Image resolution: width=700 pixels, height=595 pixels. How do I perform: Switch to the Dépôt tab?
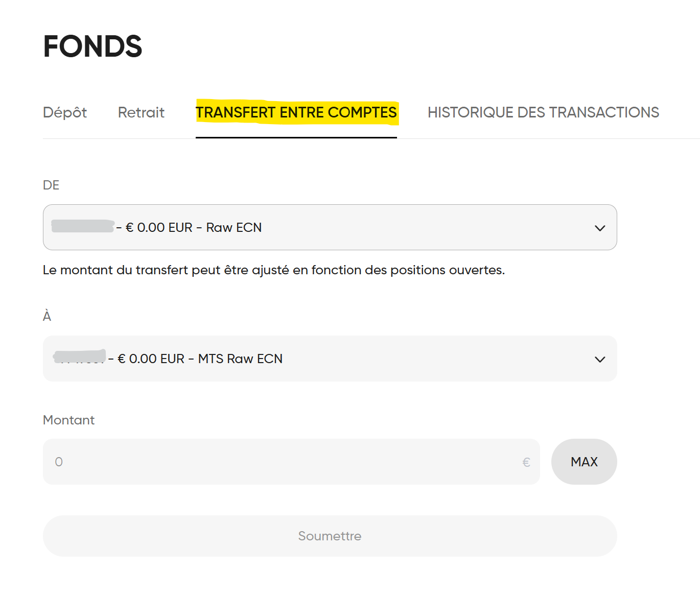64,112
